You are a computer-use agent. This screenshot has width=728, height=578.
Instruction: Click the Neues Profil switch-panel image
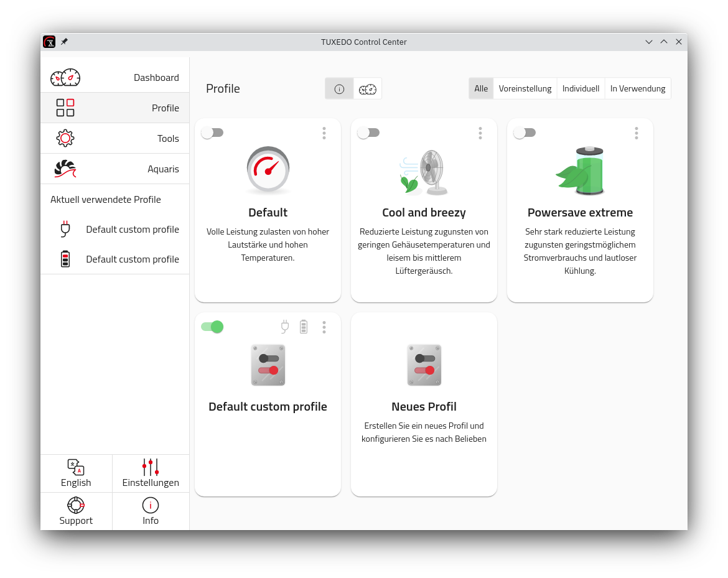tap(424, 365)
